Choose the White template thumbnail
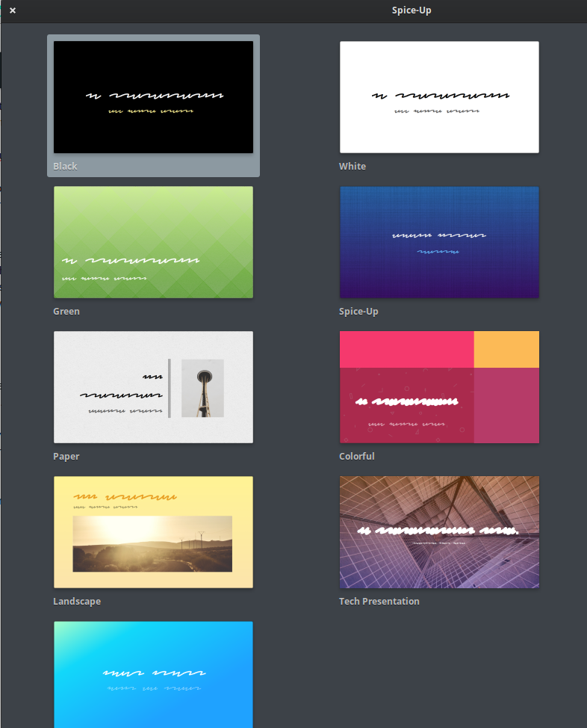 tap(439, 97)
